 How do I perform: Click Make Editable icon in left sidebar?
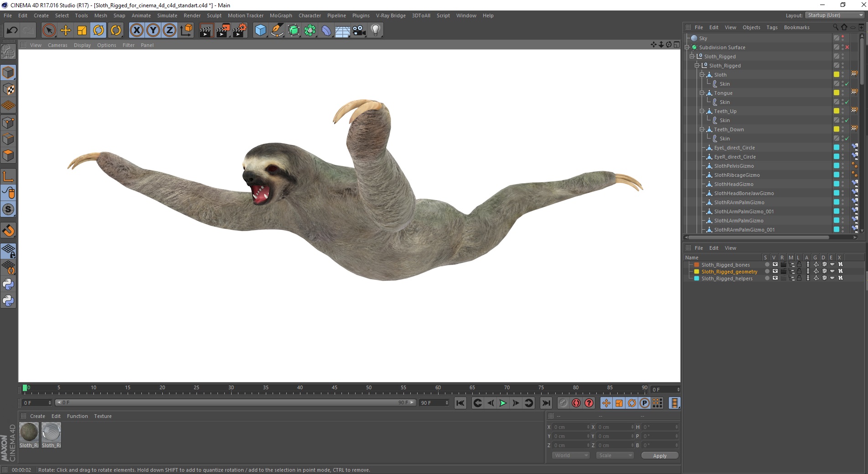pyautogui.click(x=8, y=52)
